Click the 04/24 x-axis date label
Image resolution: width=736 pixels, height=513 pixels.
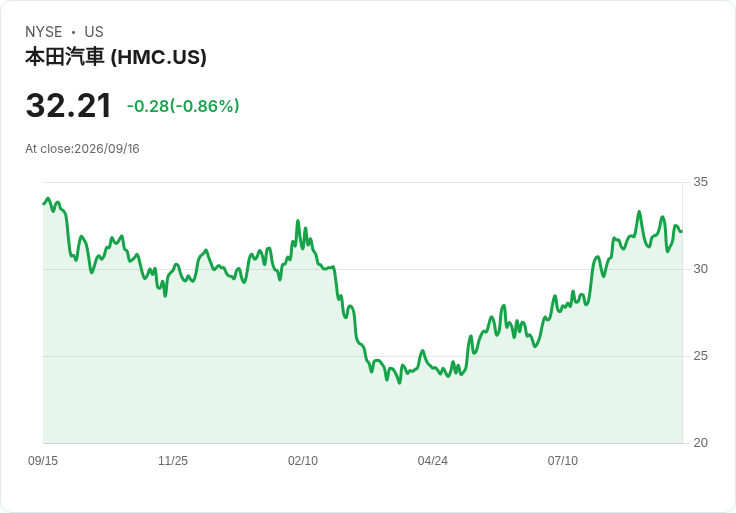(x=432, y=461)
